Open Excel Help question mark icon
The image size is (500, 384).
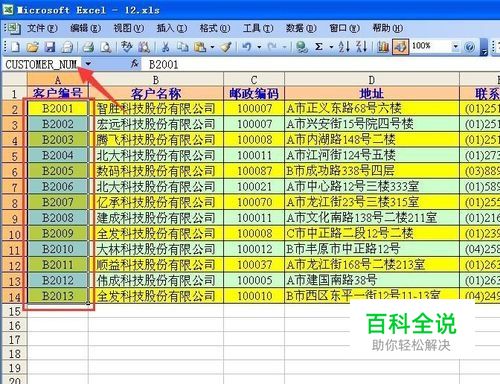(x=470, y=47)
